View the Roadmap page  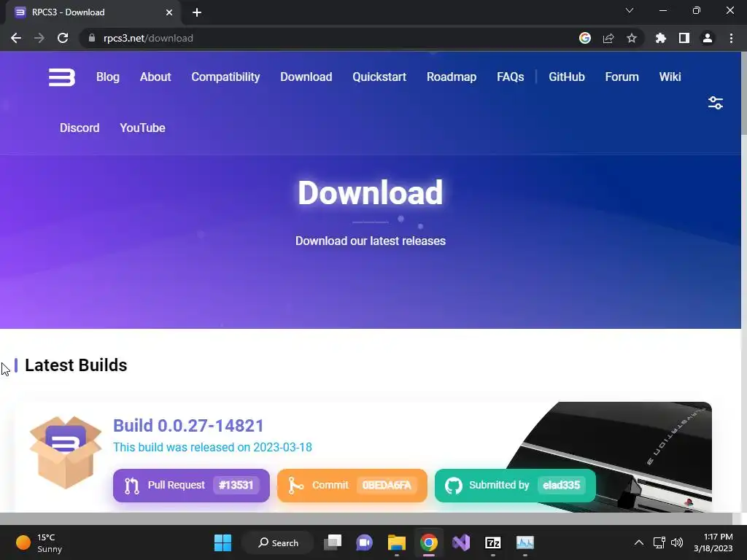[451, 77]
